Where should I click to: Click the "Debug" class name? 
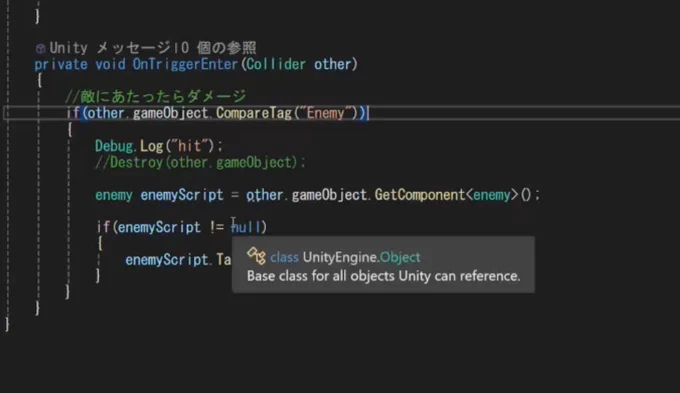click(x=114, y=146)
